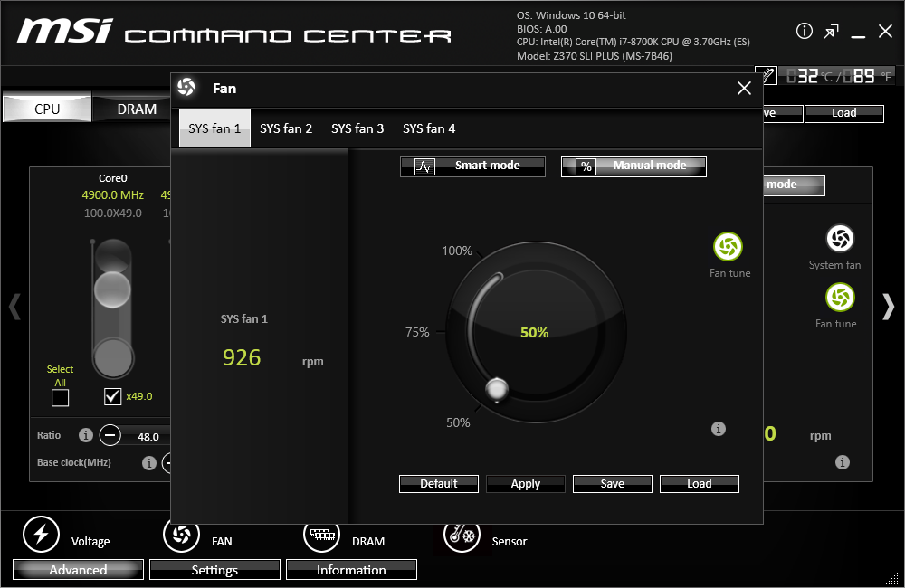Click the Smart mode graph icon
This screenshot has height=588, width=905.
coord(424,166)
